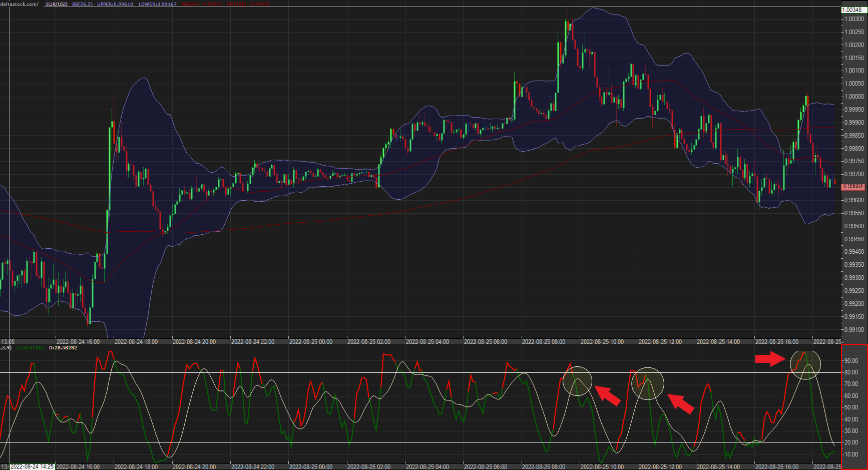
Task: Click 2022-08-25 12:00 on the stochastic panel time axis
Action: [x=660, y=466]
